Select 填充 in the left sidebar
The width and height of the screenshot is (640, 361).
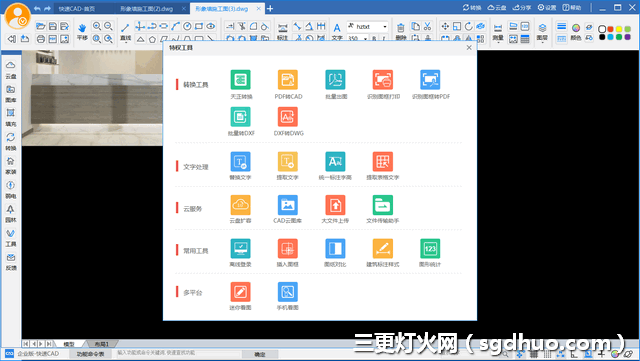pyautogui.click(x=11, y=118)
